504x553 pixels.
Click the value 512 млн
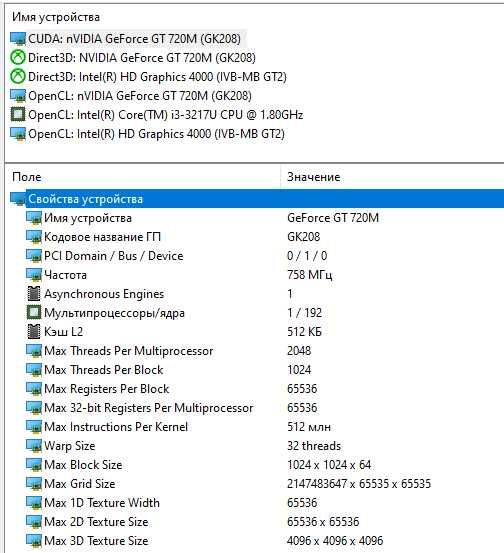coord(309,427)
